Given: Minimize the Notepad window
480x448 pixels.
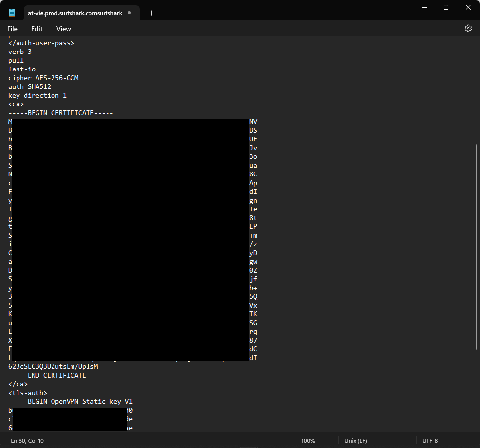Looking at the screenshot, I should point(424,7).
